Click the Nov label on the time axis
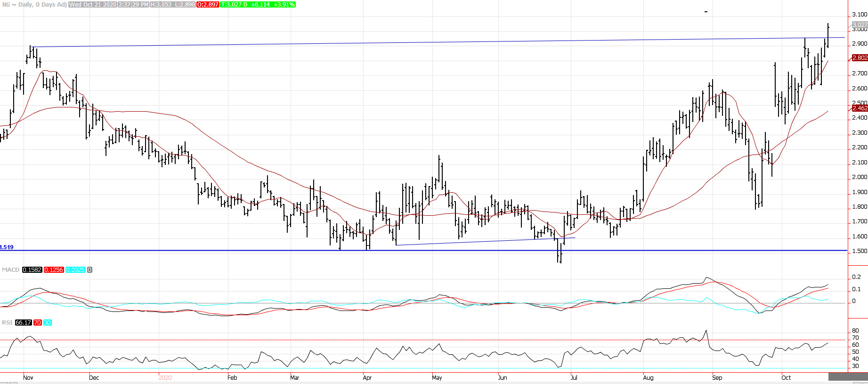The height and width of the screenshot is (384, 868). (28, 377)
